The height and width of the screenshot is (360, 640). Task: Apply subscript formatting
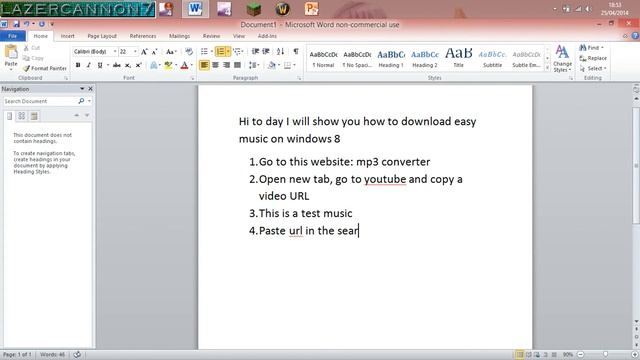(128, 65)
